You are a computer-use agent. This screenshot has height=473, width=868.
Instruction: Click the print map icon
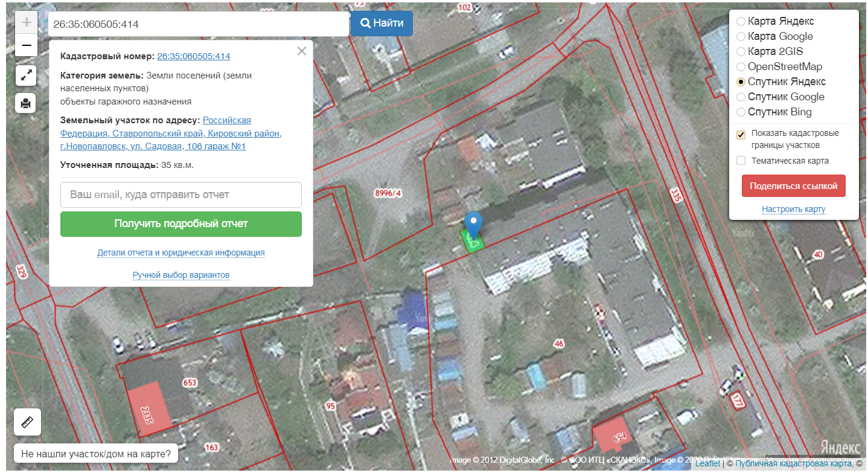click(x=26, y=103)
